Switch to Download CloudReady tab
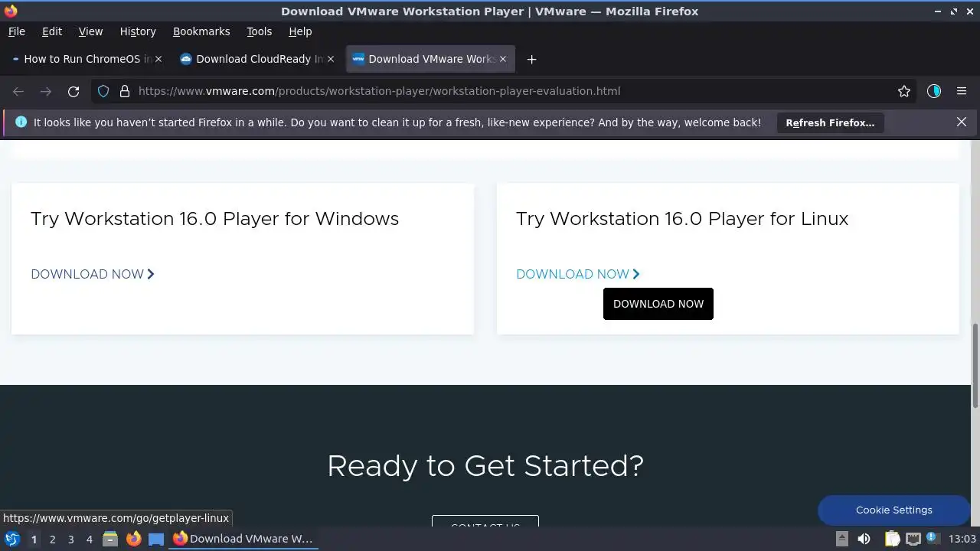 (257, 59)
